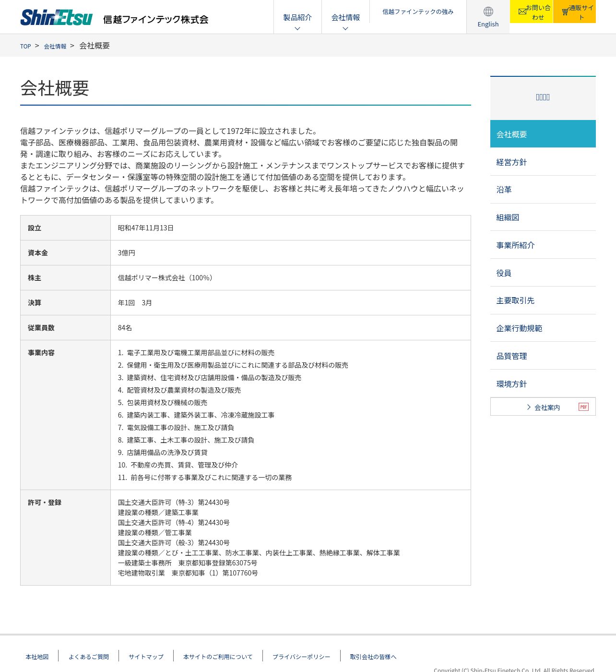
Task: Click the 3億円 capital value
Action: (127, 253)
